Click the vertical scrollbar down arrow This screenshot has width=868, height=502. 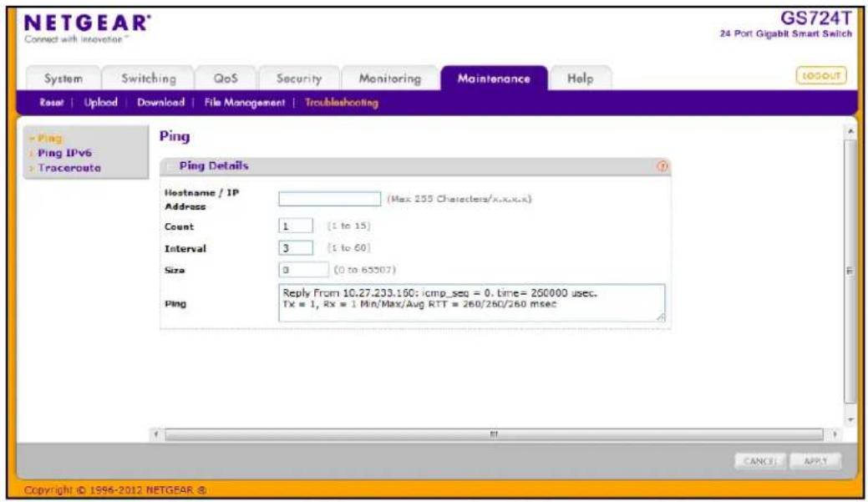[x=850, y=420]
